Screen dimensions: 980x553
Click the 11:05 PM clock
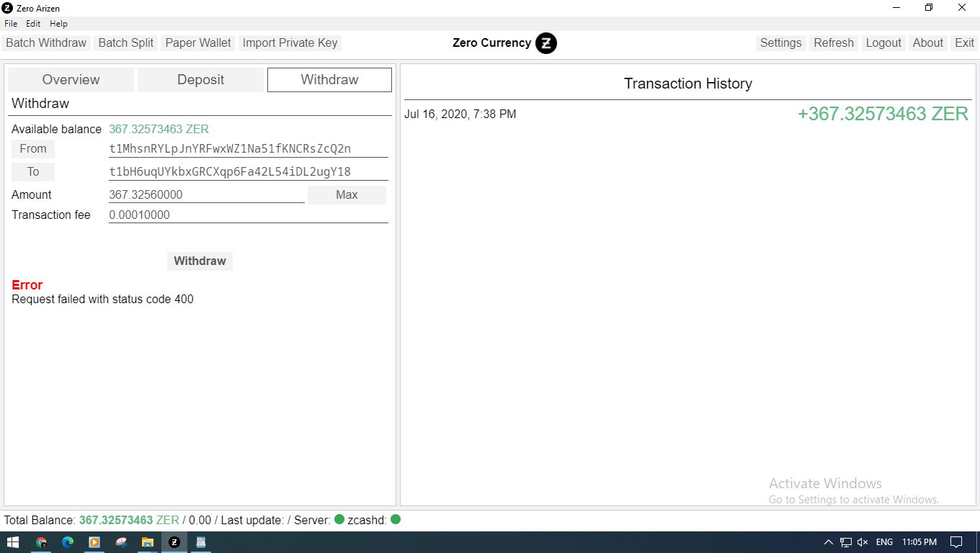tap(919, 542)
